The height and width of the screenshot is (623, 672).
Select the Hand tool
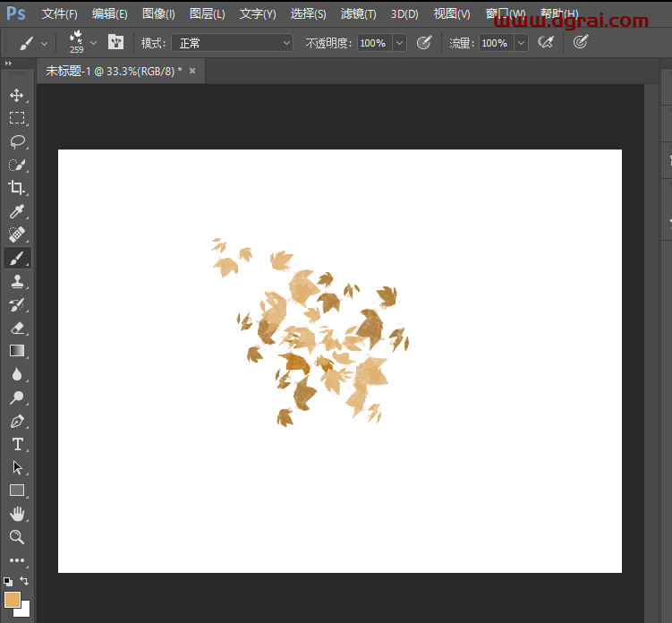[17, 514]
